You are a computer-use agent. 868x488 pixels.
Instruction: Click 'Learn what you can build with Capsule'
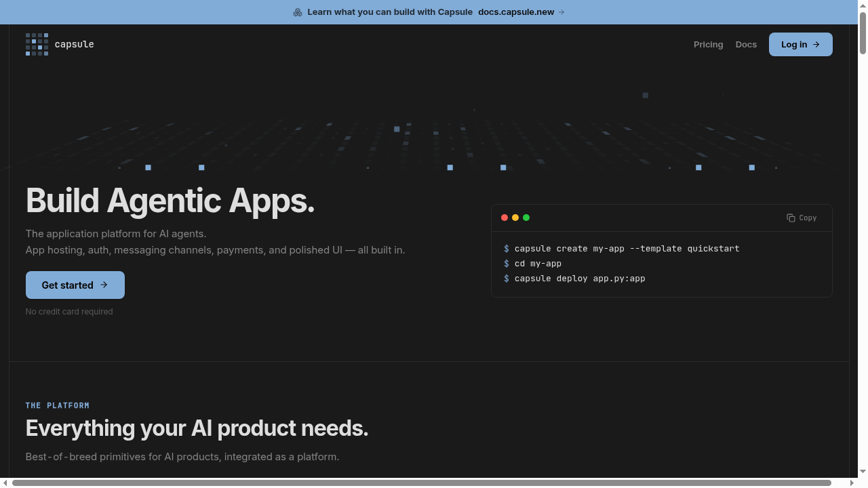390,12
